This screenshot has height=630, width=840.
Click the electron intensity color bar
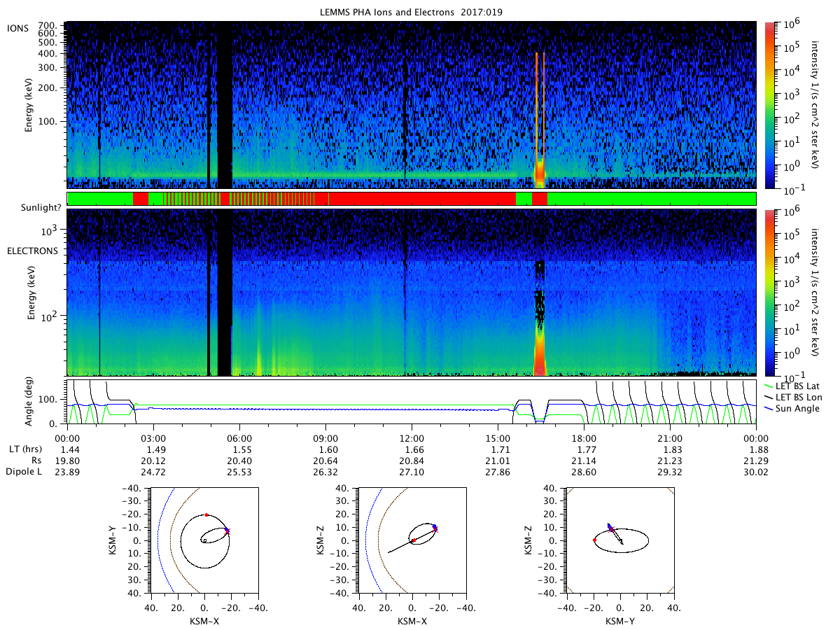pos(770,293)
